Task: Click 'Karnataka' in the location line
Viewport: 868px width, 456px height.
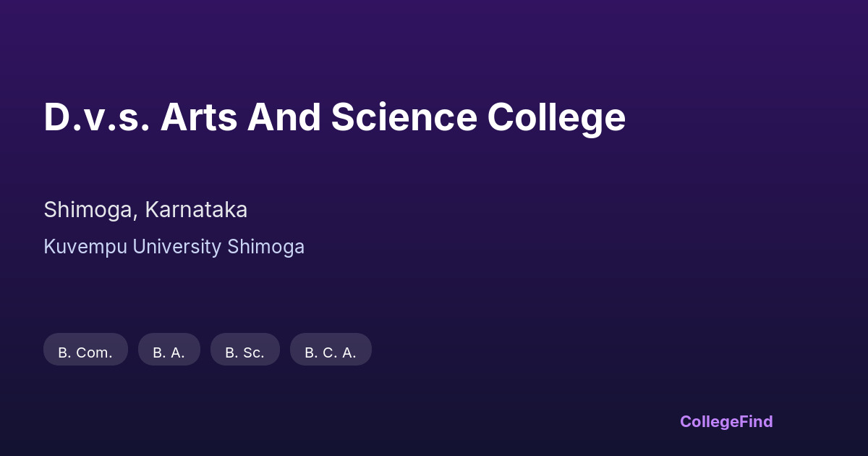Action: tap(196, 210)
